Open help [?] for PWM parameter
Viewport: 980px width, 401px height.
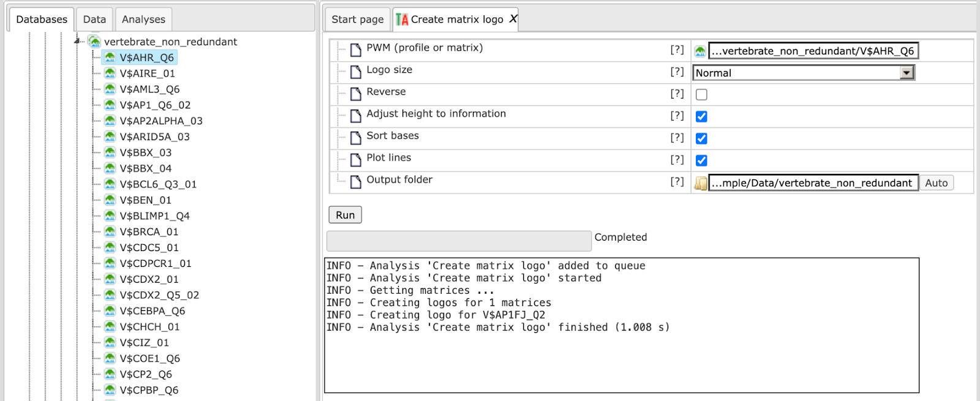[x=677, y=50]
